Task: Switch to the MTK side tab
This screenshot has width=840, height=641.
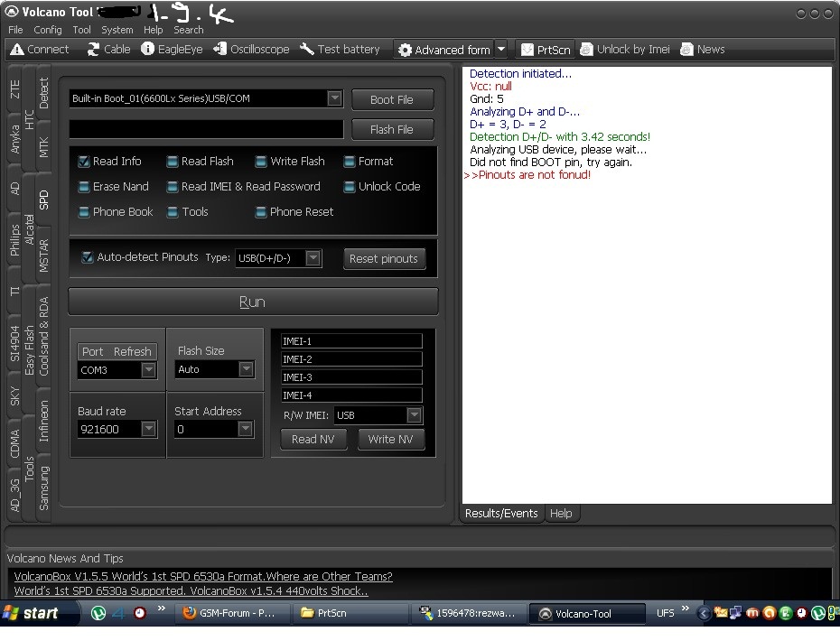Action: (x=43, y=147)
